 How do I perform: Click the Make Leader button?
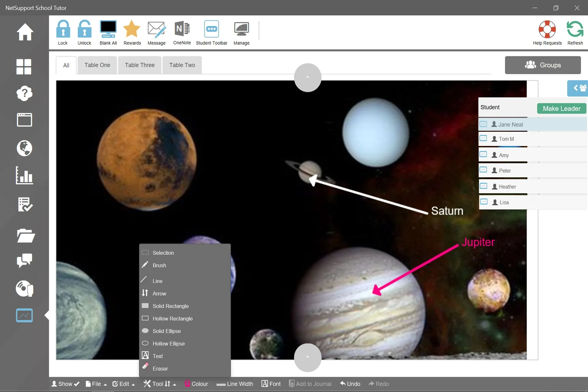tap(562, 108)
